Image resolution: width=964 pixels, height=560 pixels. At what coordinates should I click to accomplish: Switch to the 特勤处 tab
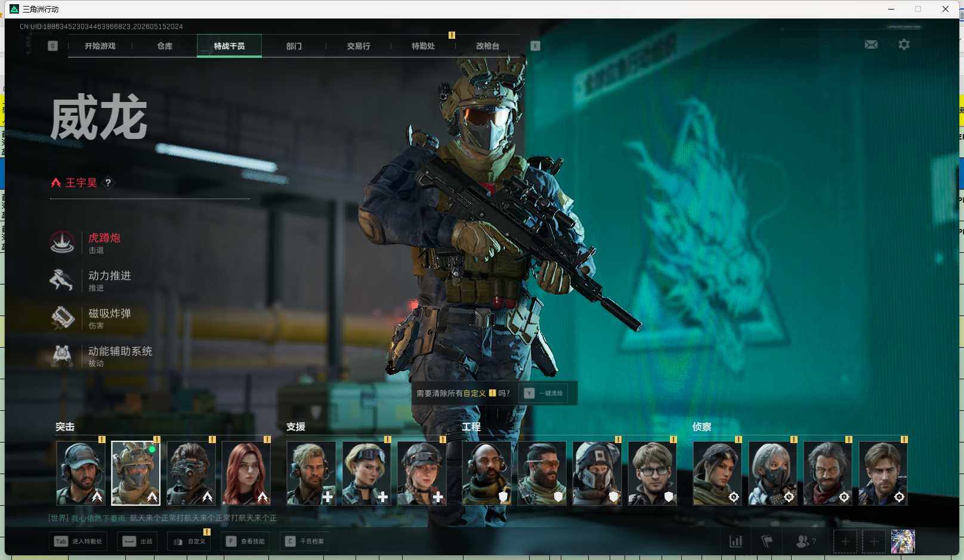click(x=423, y=46)
